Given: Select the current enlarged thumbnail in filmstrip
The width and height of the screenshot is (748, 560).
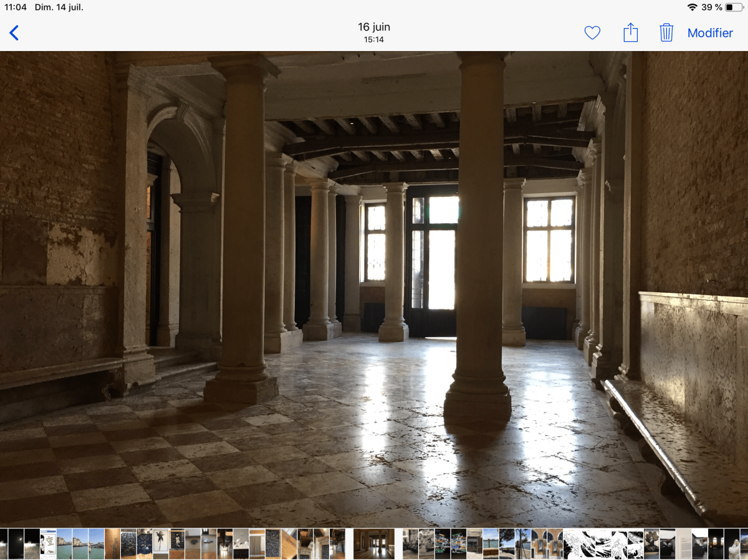Looking at the screenshot, I should 374,544.
